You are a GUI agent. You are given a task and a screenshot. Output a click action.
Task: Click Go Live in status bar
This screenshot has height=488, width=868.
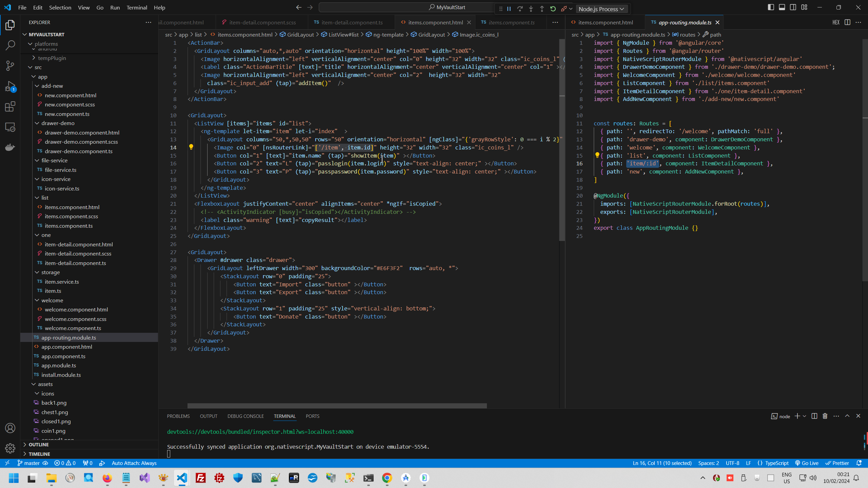point(807,463)
